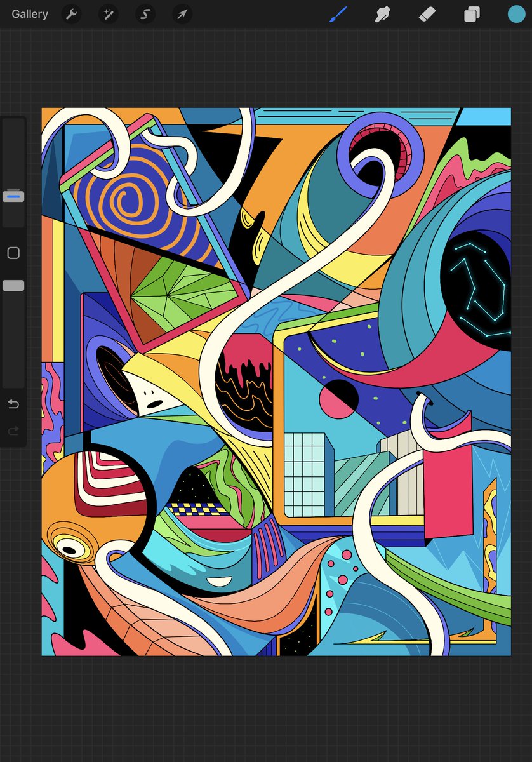Open the Layers panel
532x762 pixels.
coord(470,14)
